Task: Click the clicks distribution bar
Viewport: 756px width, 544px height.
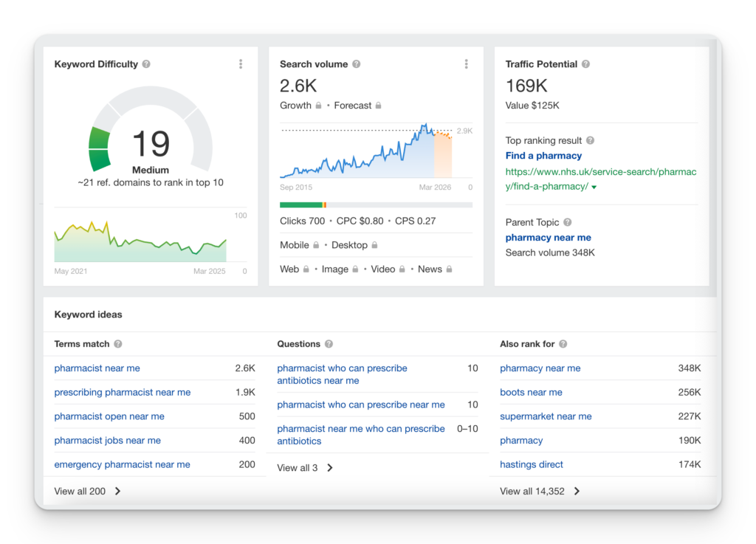Action: click(376, 204)
